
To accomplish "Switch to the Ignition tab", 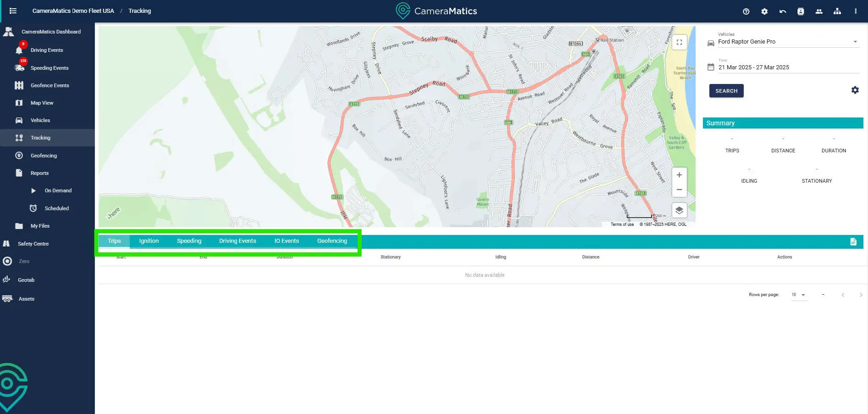I will coord(149,241).
